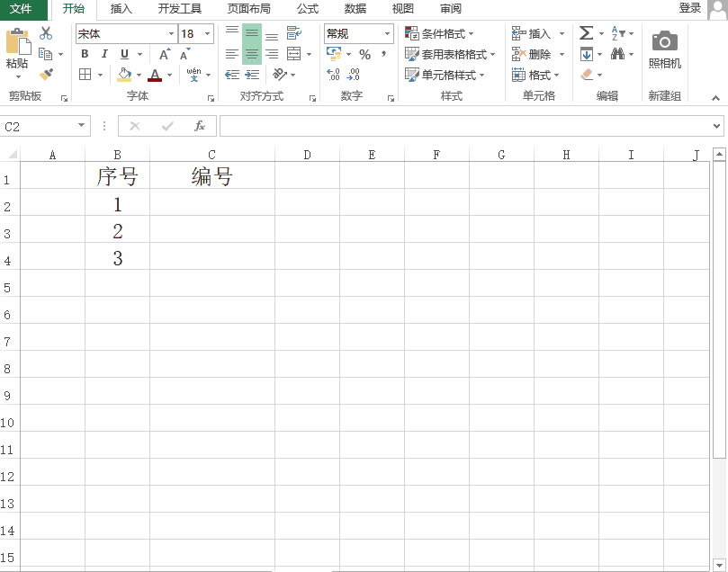Click the text orientation icon
This screenshot has height=572, width=728.
280,74
